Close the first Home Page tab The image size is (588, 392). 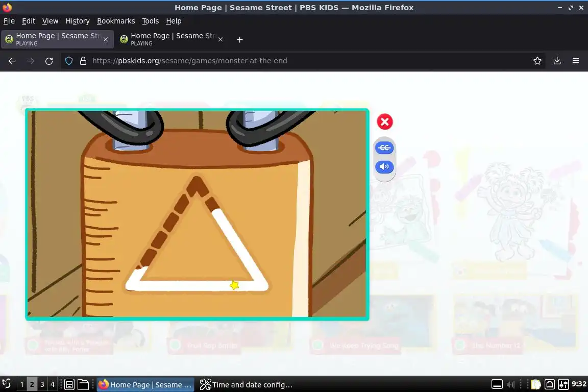click(x=106, y=39)
